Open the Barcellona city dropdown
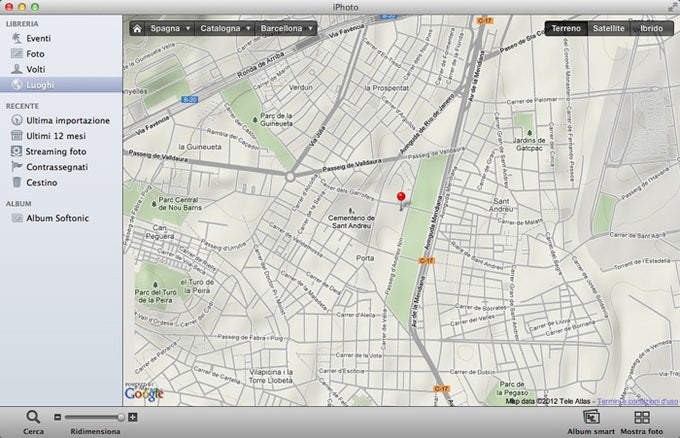 pyautogui.click(x=286, y=29)
